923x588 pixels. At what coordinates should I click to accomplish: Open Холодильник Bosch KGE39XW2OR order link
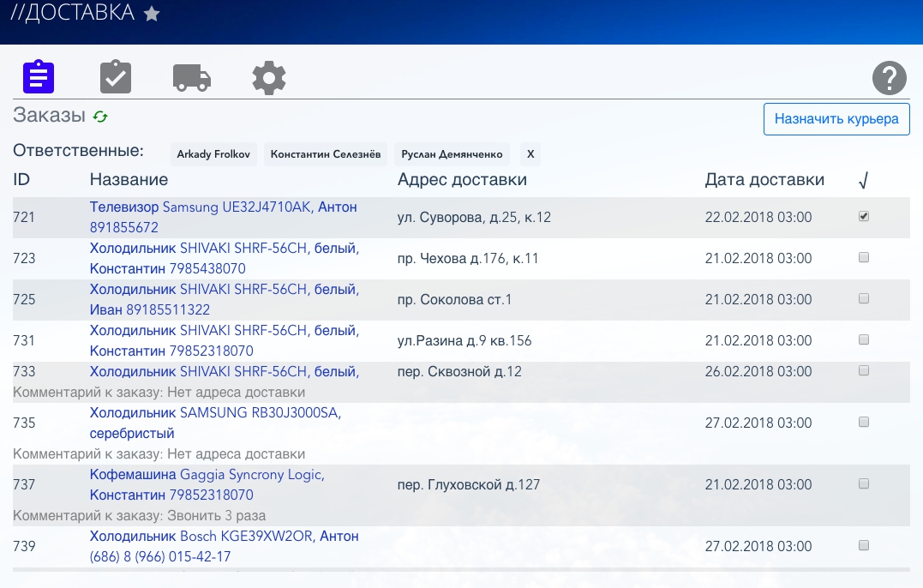(x=224, y=537)
